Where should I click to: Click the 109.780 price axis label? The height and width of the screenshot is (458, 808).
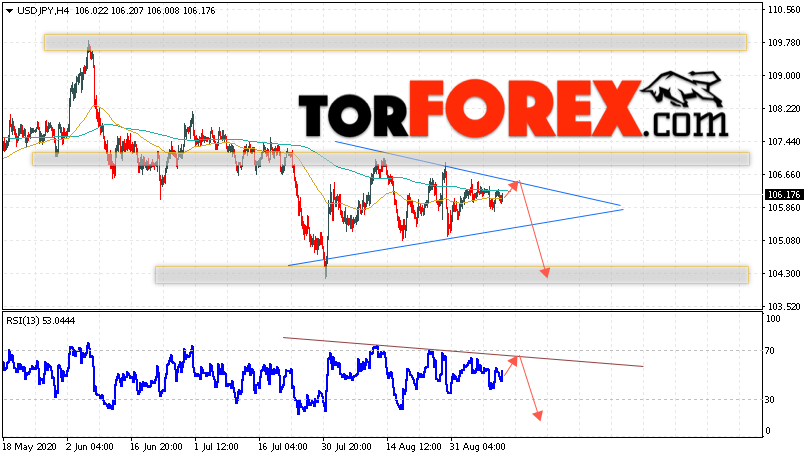pyautogui.click(x=784, y=43)
